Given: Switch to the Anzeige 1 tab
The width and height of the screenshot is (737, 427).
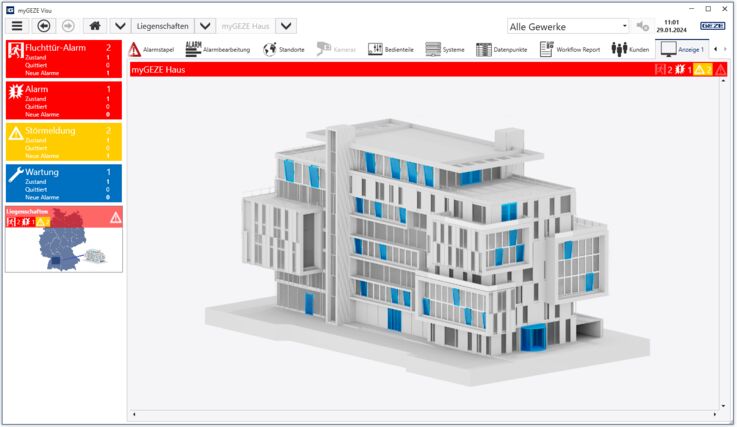Looking at the screenshot, I should point(682,49).
